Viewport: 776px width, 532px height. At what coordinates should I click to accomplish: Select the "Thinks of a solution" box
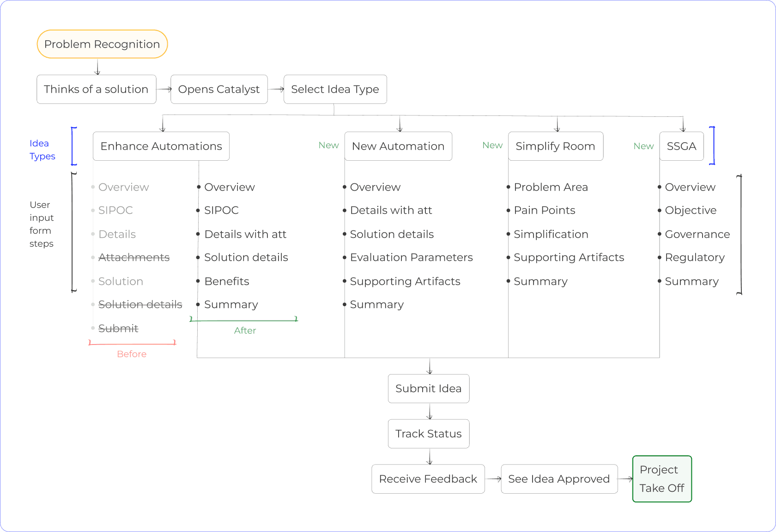(x=96, y=89)
